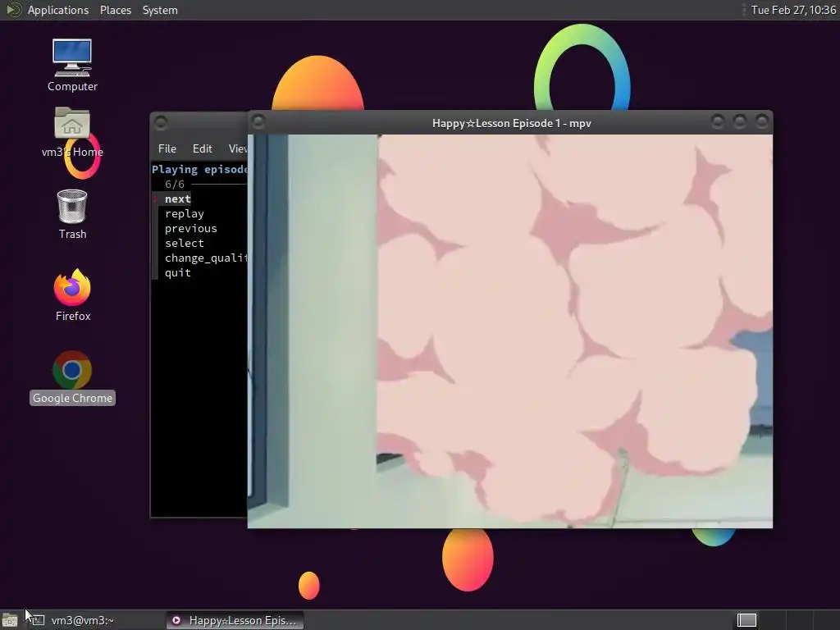This screenshot has height=630, width=840.
Task: Click the show desktop icon in bottom panel
Action: (x=10, y=620)
